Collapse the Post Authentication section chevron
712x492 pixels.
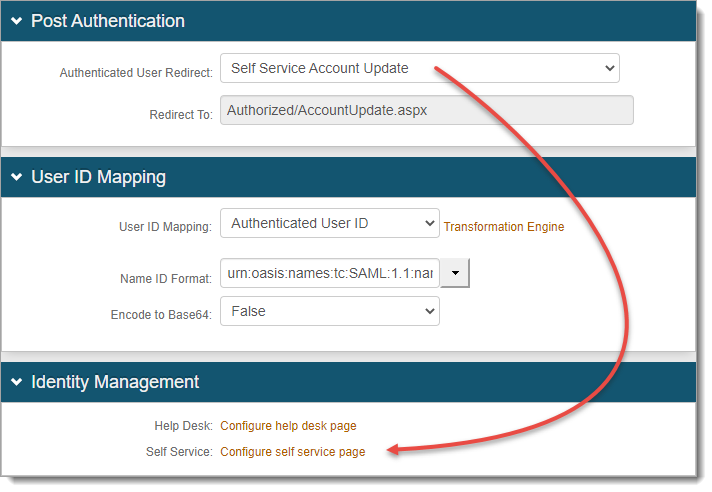pyautogui.click(x=17, y=21)
